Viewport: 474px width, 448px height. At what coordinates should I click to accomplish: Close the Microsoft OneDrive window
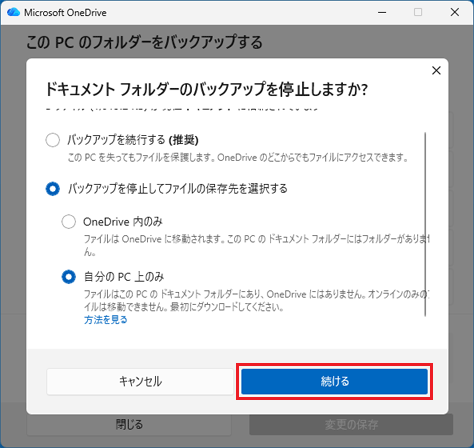(x=455, y=12)
